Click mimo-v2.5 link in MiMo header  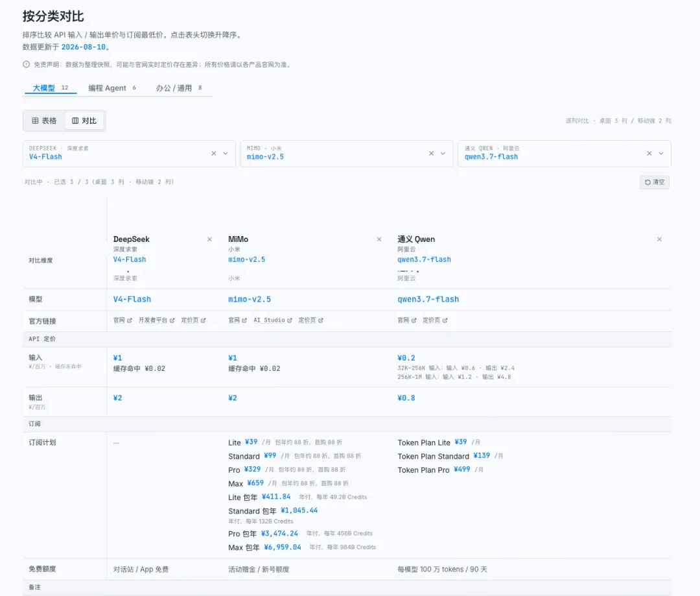[246, 259]
